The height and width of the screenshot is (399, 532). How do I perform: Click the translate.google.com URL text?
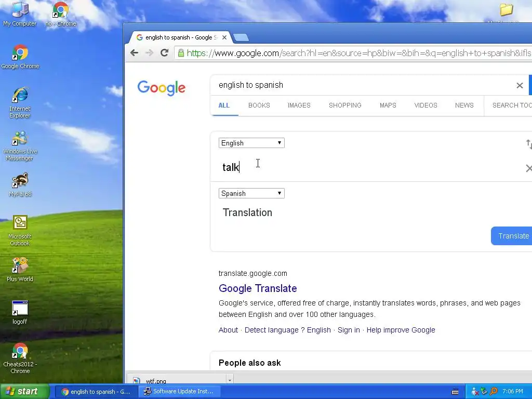click(x=253, y=273)
